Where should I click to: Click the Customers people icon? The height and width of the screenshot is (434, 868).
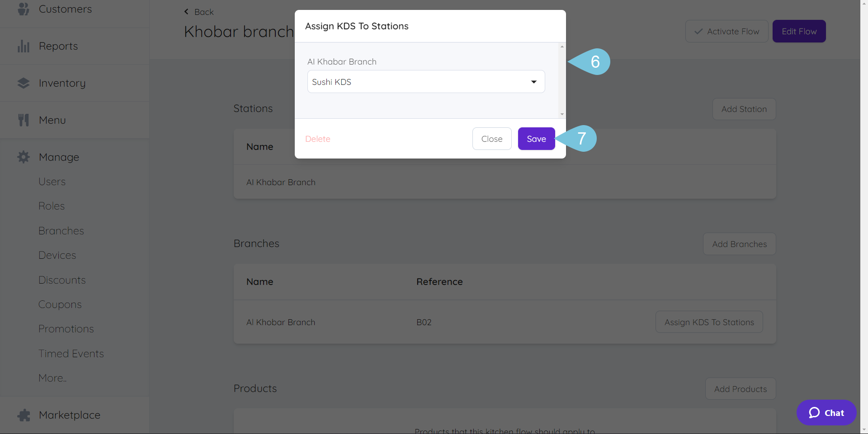point(24,9)
